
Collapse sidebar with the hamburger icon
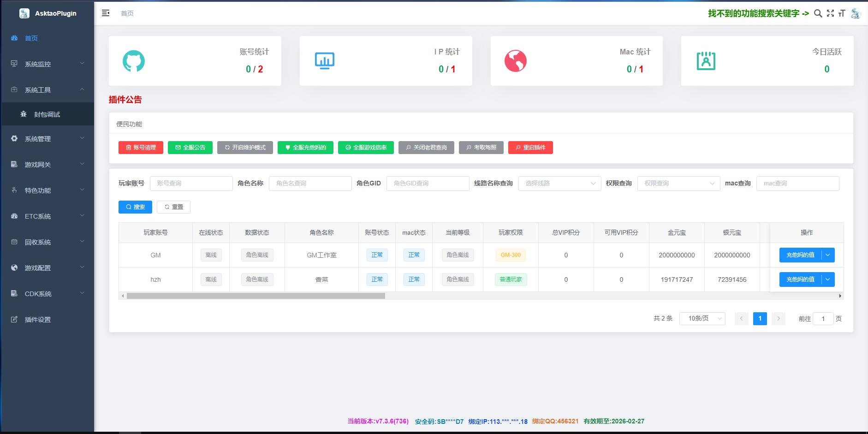point(106,13)
